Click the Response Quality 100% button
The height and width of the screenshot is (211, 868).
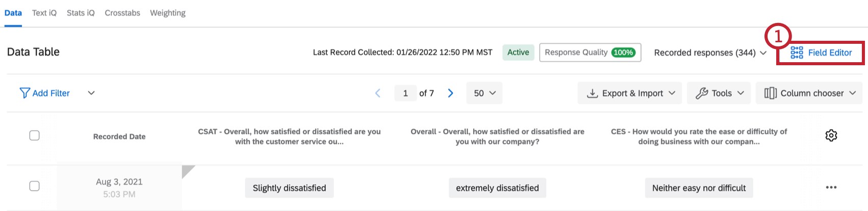tap(590, 52)
